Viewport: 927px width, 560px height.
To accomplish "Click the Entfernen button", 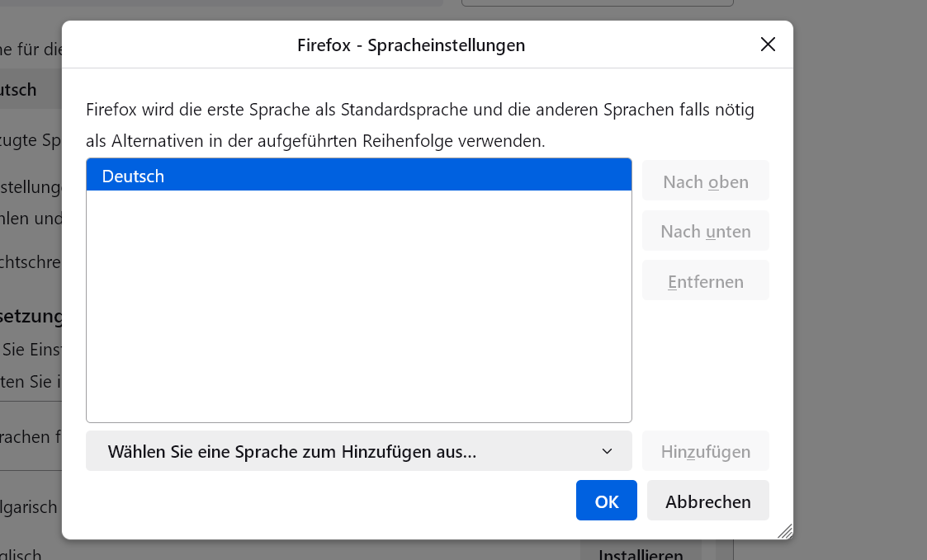I will [705, 281].
